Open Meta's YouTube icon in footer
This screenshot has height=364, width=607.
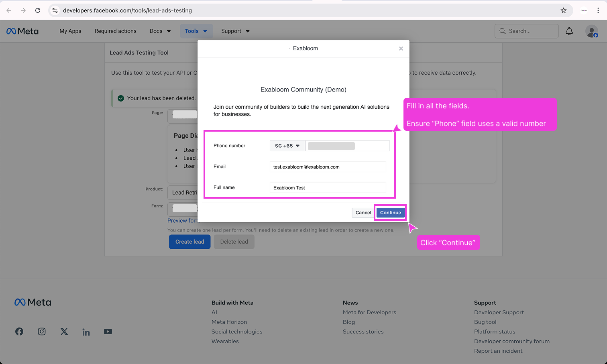[x=108, y=331]
